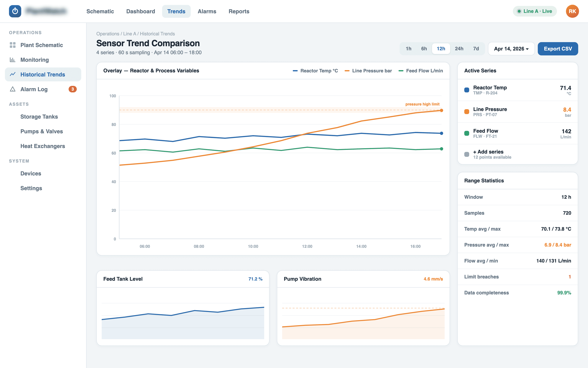Click the gray Add series swatch
The height and width of the screenshot is (368, 588).
click(x=467, y=154)
